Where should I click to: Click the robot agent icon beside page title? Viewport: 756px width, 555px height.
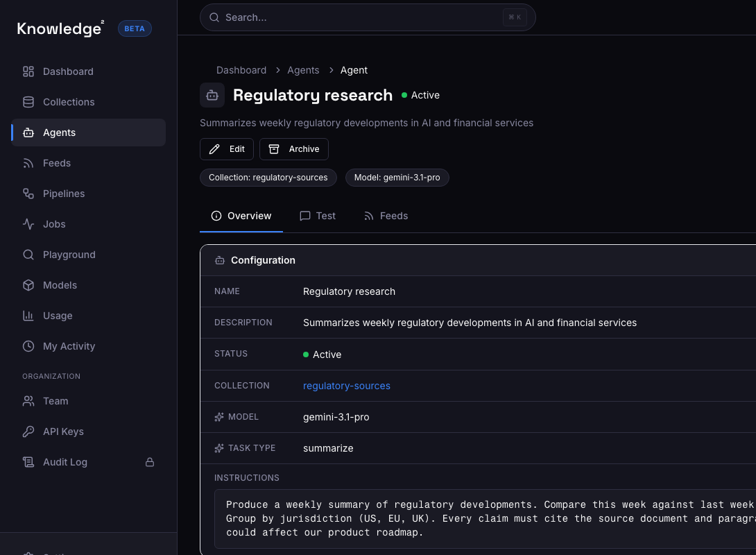point(212,95)
